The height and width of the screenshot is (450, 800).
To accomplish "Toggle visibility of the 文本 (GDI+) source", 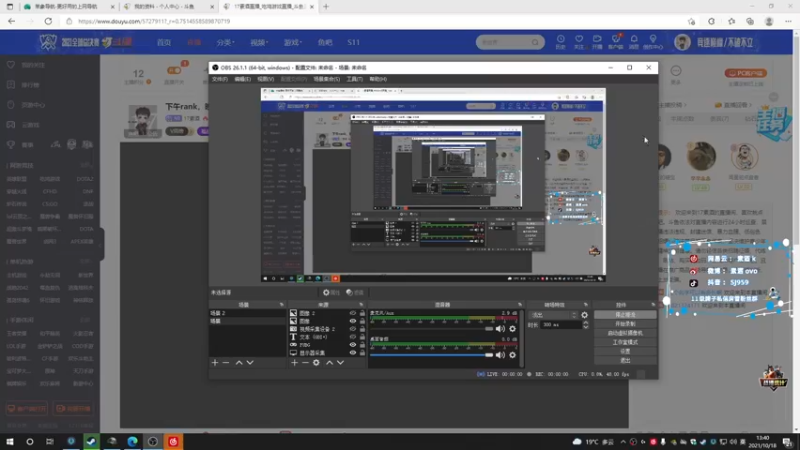I will point(353,337).
